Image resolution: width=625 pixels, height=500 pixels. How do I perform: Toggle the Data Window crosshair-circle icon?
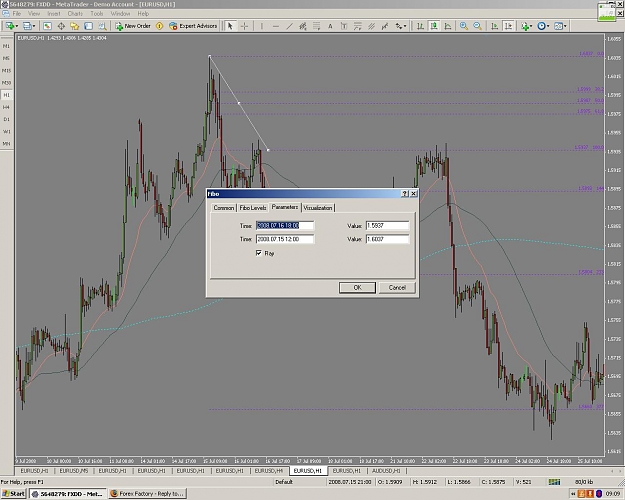61,26
